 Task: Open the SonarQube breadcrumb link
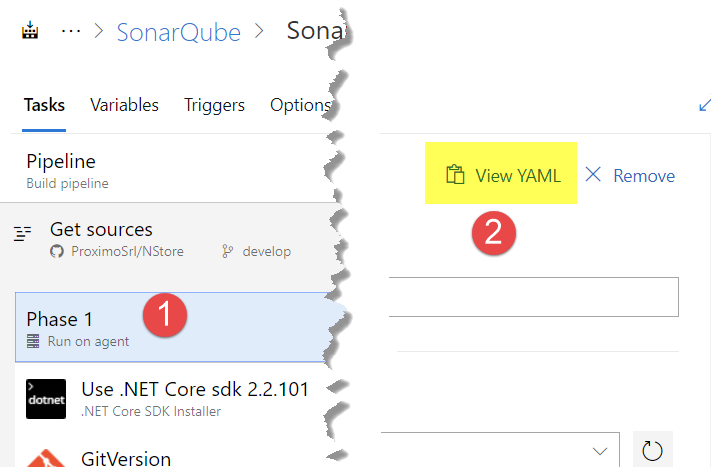(179, 32)
